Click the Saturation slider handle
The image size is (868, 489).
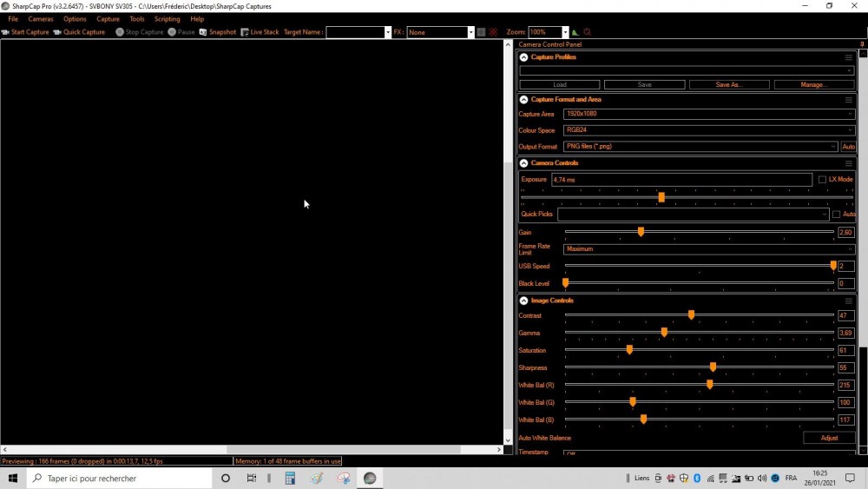coord(629,350)
